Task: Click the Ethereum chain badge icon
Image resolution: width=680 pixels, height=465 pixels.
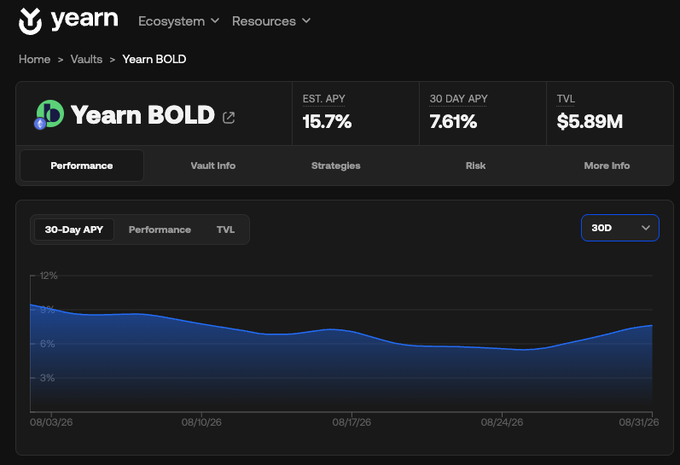Action: (40, 124)
